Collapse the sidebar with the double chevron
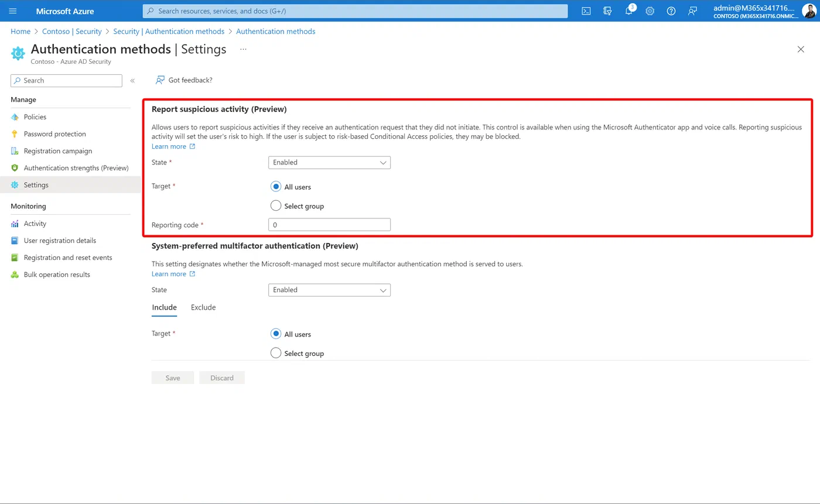The image size is (820, 504). click(x=132, y=81)
